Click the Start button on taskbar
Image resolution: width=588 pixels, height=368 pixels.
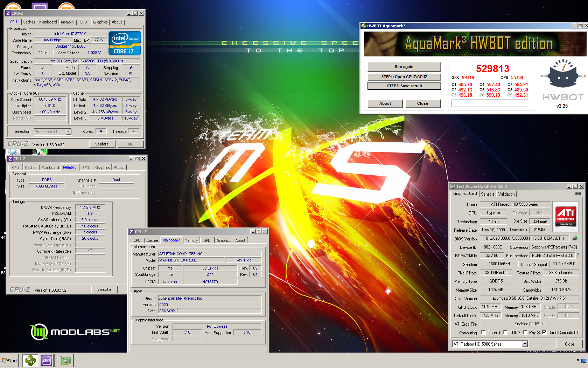tap(10, 360)
